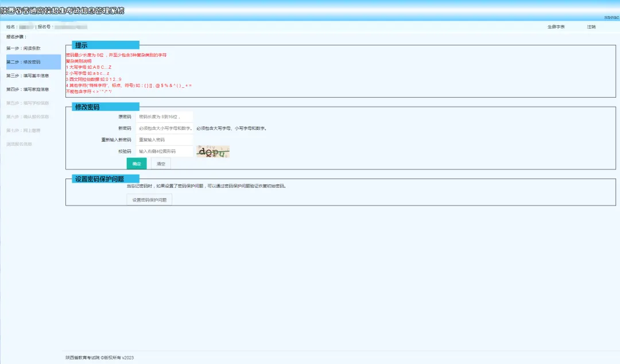This screenshot has height=364, width=620.
Task: Click the captcha image to refresh it
Action: pos(212,152)
